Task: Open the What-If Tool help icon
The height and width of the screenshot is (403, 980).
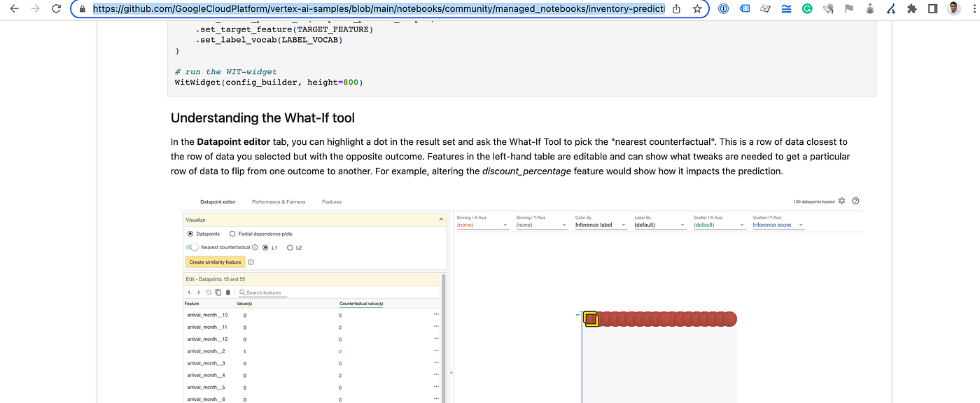Action: (855, 201)
